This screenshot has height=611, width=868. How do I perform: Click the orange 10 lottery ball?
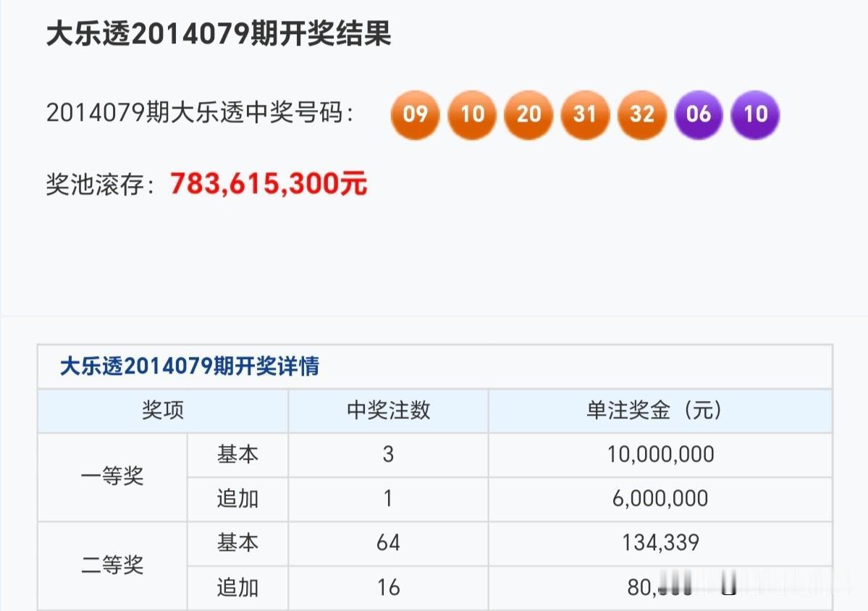472,114
